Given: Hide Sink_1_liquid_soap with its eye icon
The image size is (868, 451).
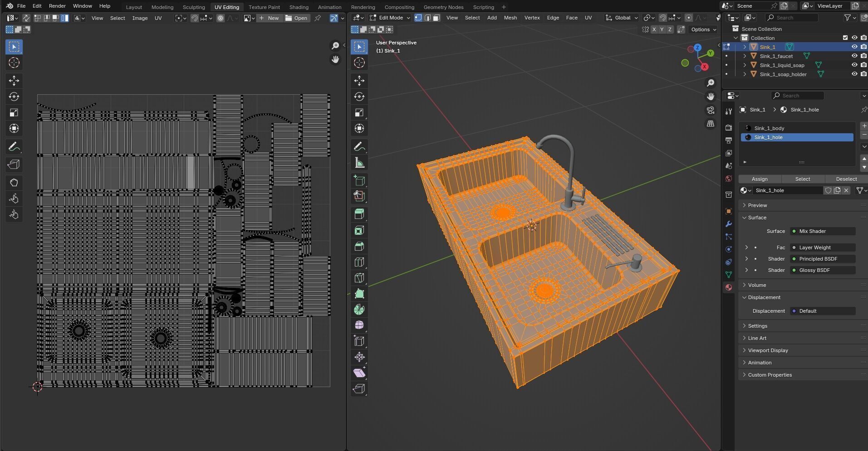Looking at the screenshot, I should pos(854,65).
